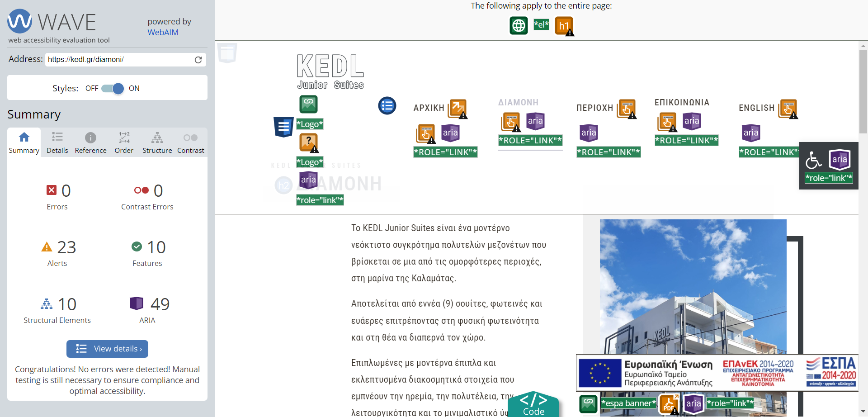Image resolution: width=868 pixels, height=417 pixels.
Task: Click the *ROLE="LINK"* label under ΕΠΙΚΟΙΝΩΝΙΑ
Action: (x=687, y=141)
